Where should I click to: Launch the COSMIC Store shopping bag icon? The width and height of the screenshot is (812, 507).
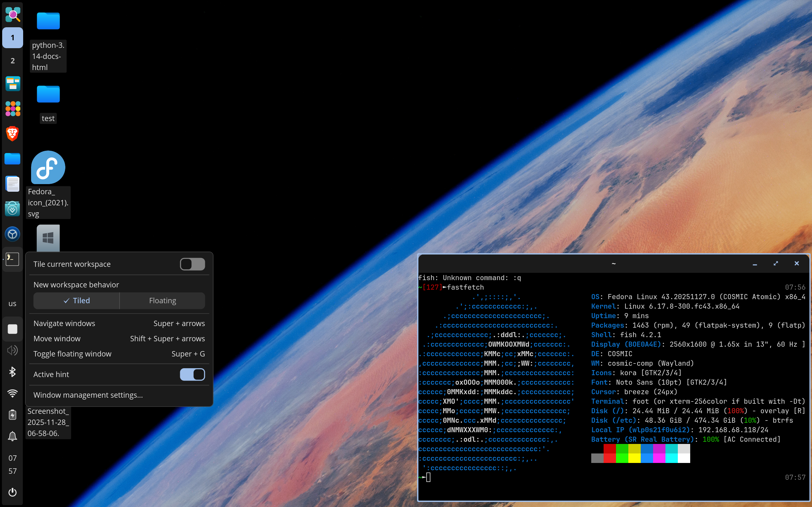12,209
